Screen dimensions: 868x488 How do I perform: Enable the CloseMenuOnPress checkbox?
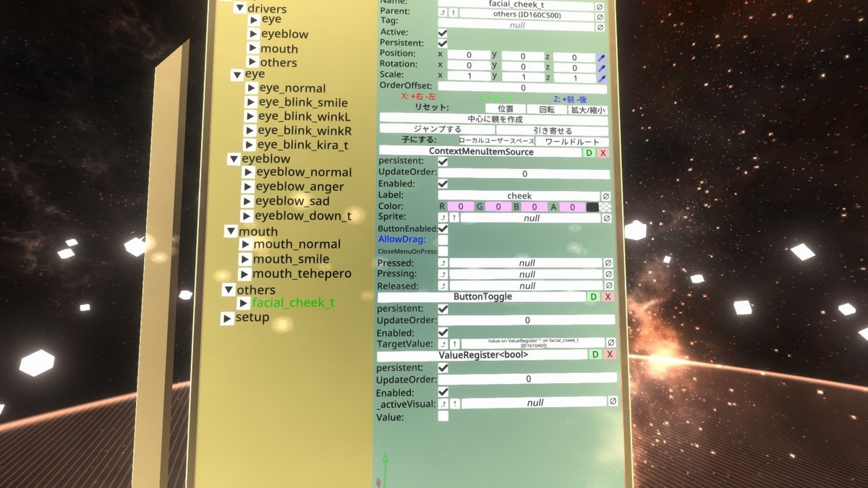(x=443, y=251)
